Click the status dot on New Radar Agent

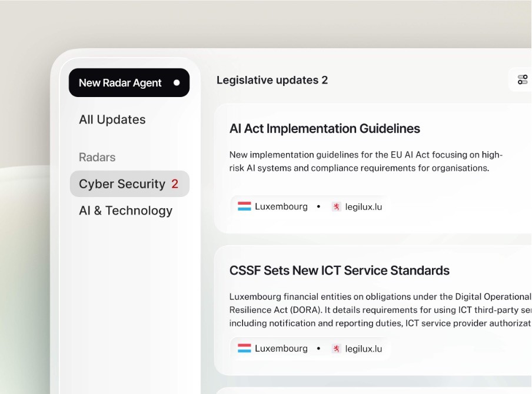pyautogui.click(x=176, y=83)
